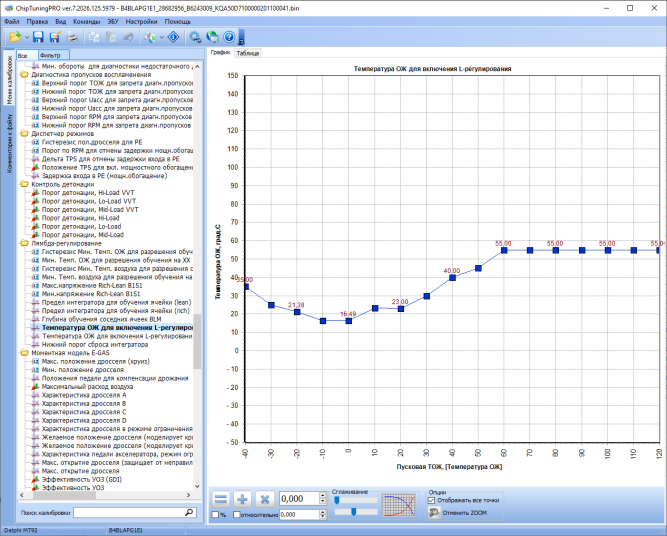Switch to the 'Таблица' tab

248,53
